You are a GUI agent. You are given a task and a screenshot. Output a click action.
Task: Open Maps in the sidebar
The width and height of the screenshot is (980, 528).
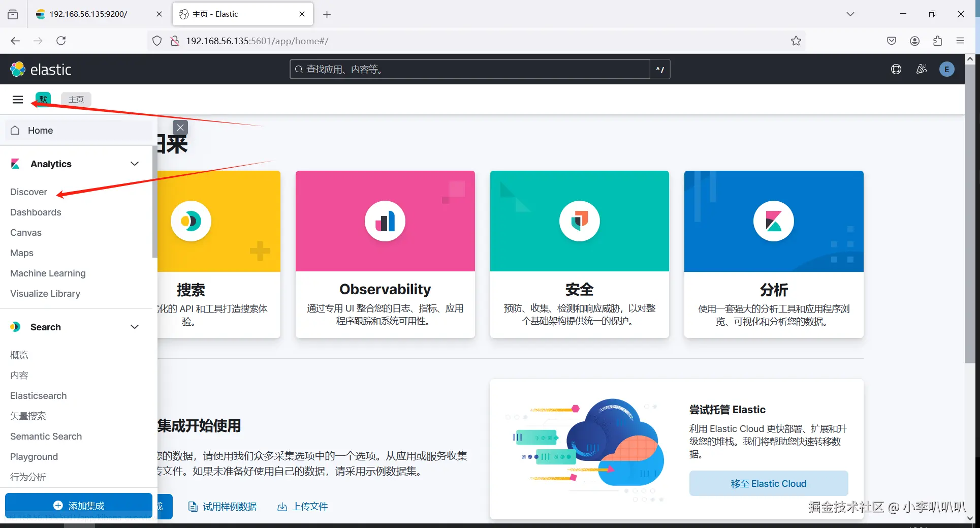coord(22,253)
